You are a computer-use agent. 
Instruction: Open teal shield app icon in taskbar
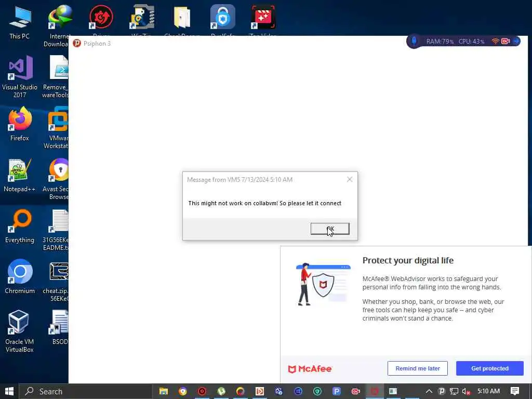click(317, 391)
